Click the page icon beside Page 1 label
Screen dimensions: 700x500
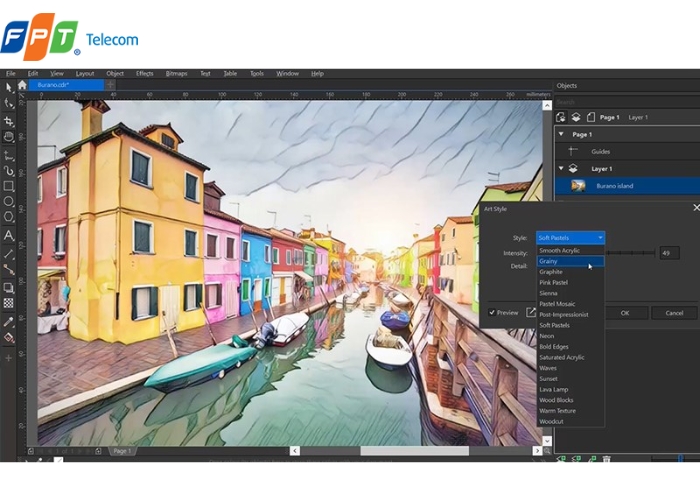click(x=591, y=117)
